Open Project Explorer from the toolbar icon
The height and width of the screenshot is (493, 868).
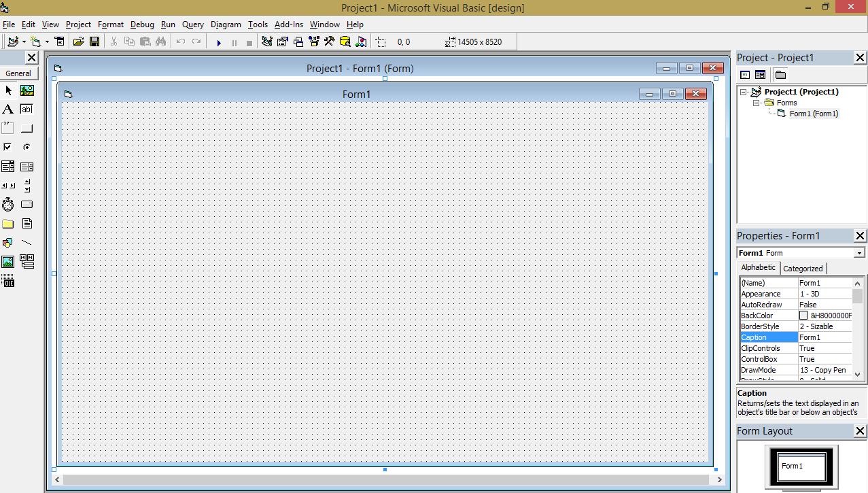point(267,41)
